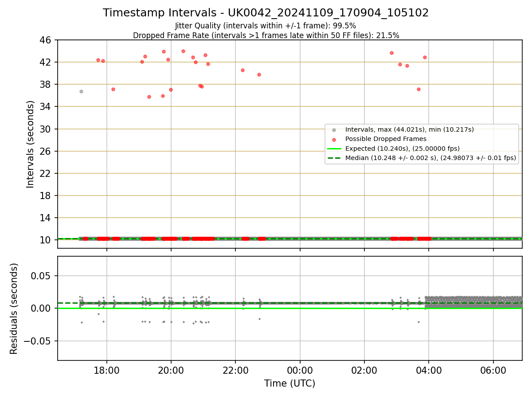Click legend entry "Possible Dropped Frames"
The height and width of the screenshot is (399, 532).
[386, 139]
